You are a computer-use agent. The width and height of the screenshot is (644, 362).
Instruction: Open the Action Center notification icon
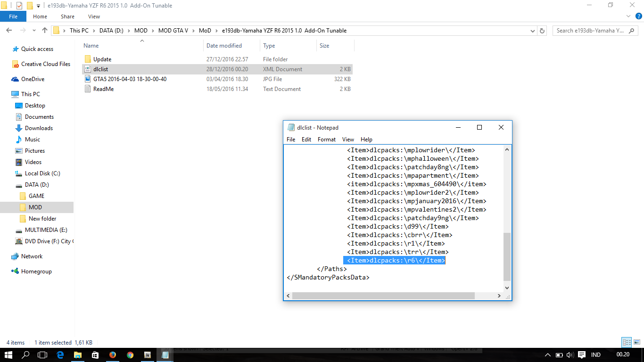click(x=582, y=355)
